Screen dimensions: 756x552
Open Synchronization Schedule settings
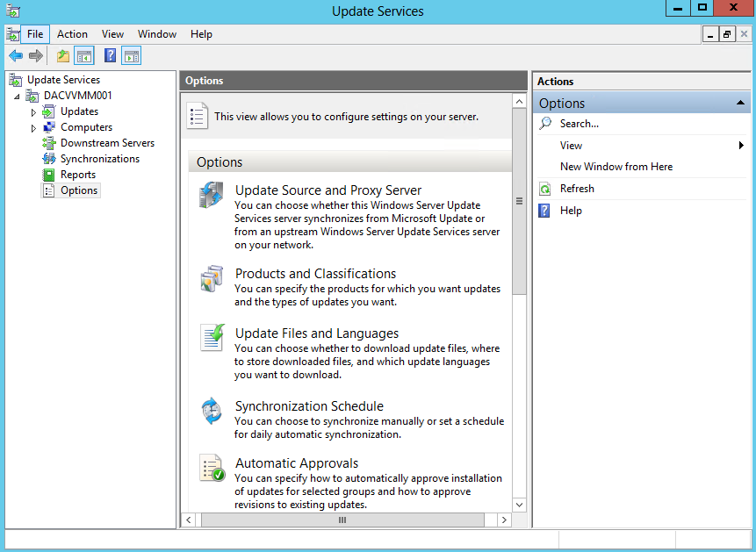coord(309,406)
